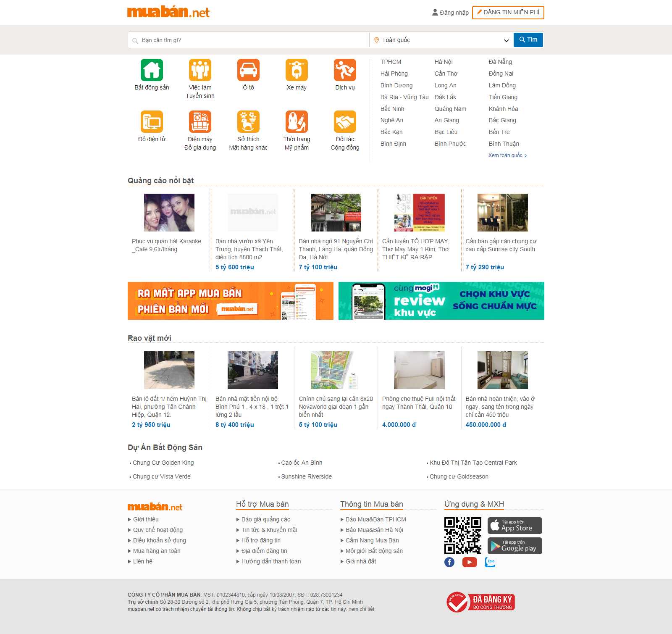Open the Xe máy motorbike category icon
672x634 pixels.
click(x=297, y=70)
